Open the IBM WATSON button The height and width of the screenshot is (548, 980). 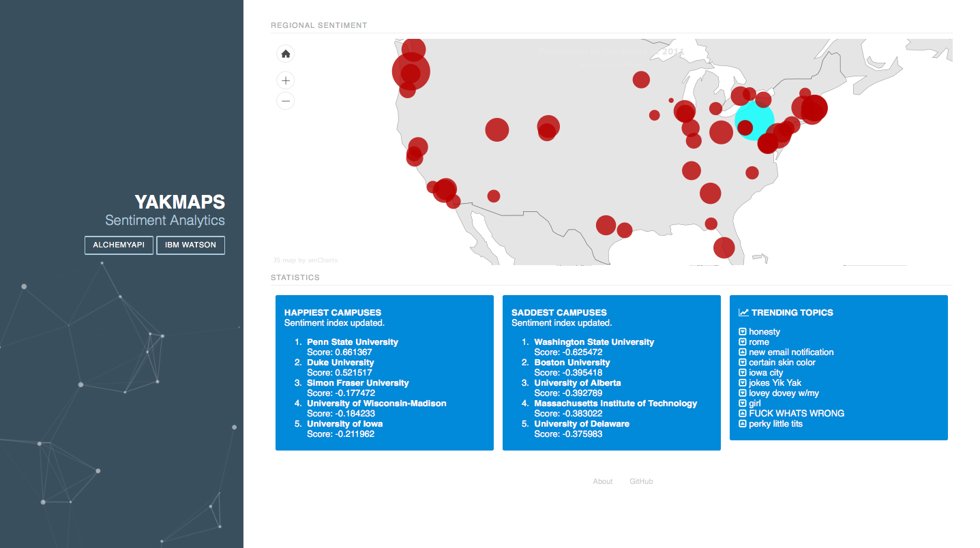pyautogui.click(x=190, y=245)
